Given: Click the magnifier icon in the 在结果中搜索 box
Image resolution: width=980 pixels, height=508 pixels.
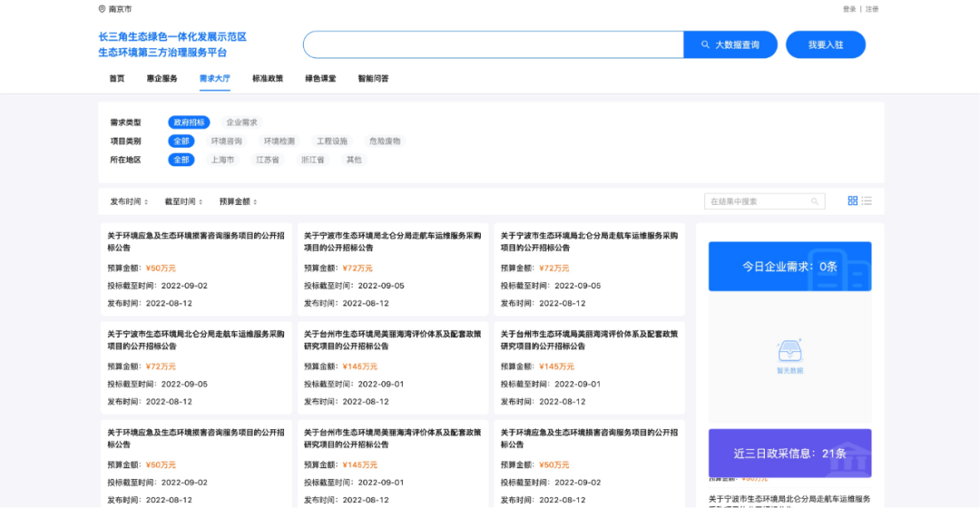Looking at the screenshot, I should pyautogui.click(x=814, y=201).
